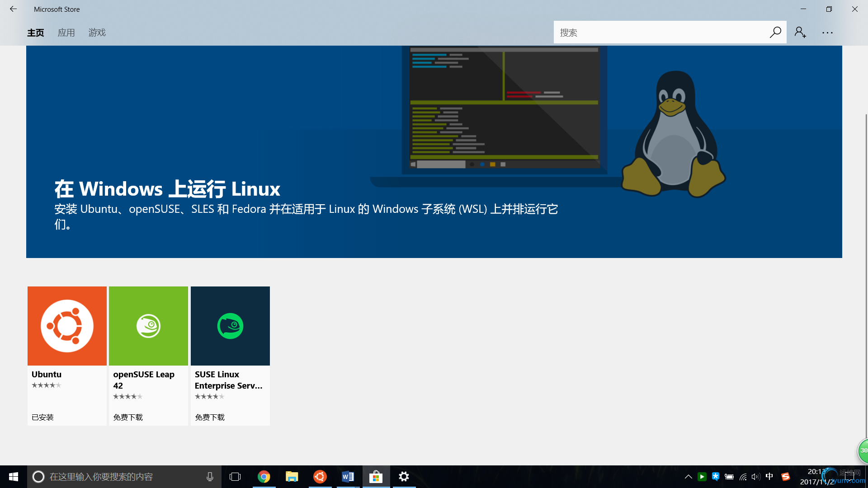Open the account sign-in icon
Viewport: 868px width, 488px height.
pyautogui.click(x=800, y=32)
